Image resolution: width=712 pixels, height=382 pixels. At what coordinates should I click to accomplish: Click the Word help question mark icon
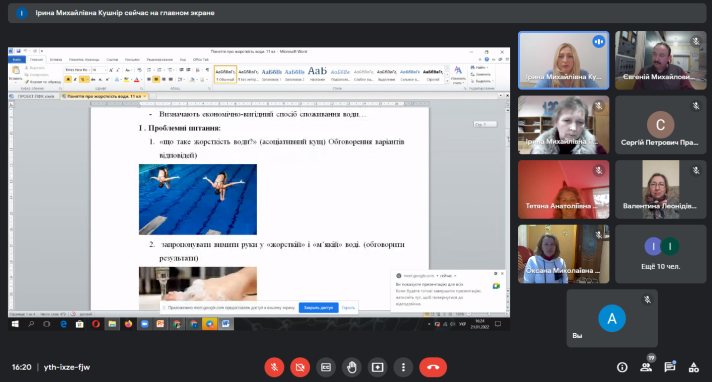point(487,60)
